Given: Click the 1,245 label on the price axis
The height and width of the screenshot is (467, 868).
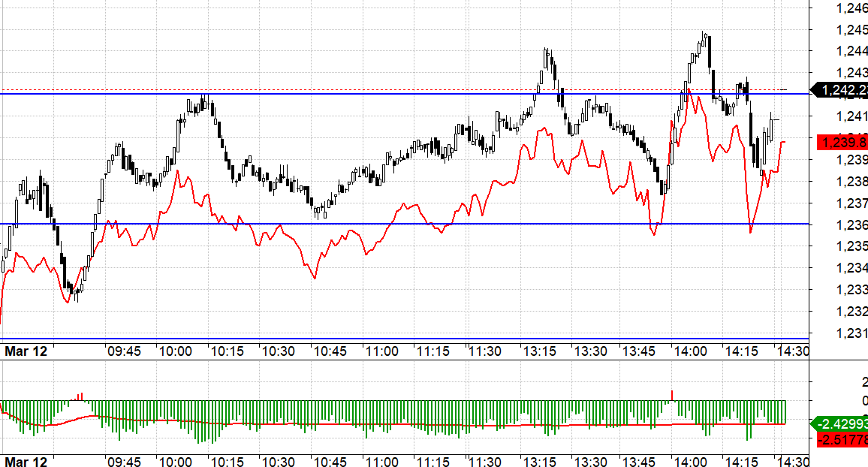Looking at the screenshot, I should point(851,29).
